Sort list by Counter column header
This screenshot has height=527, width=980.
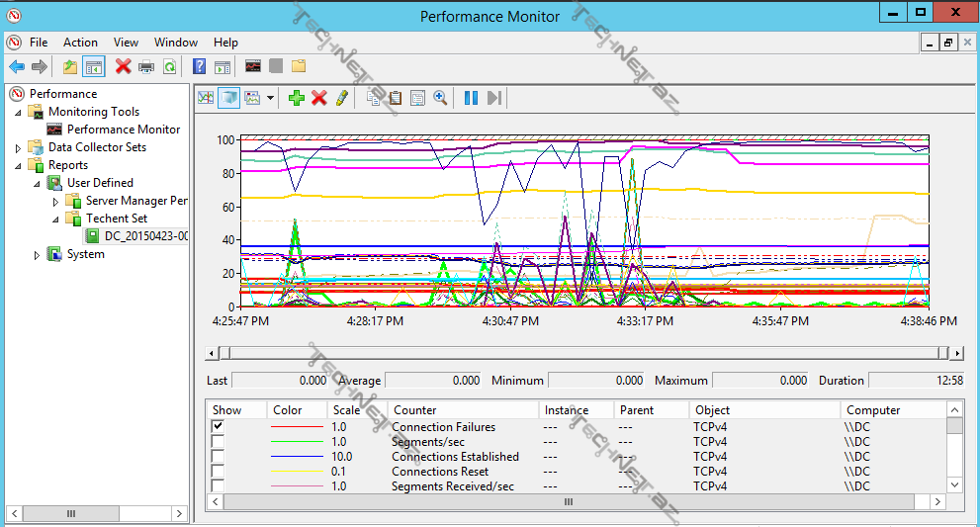pos(415,409)
